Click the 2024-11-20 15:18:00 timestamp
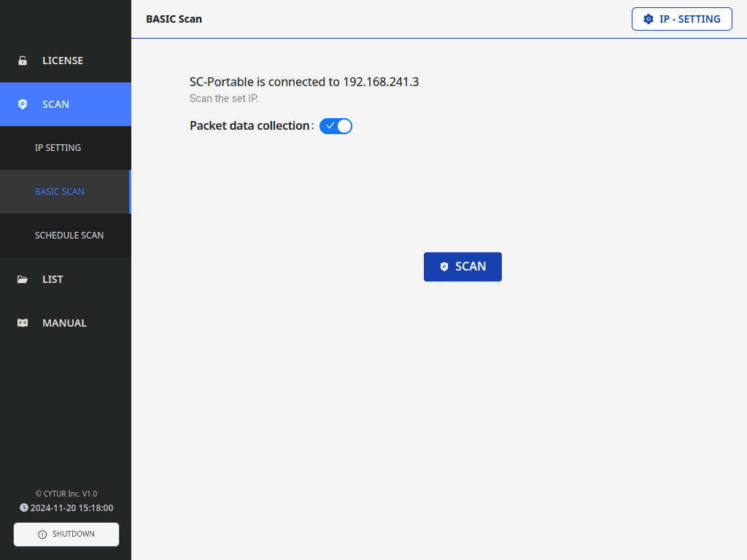Screen dimensions: 747x560 click(71, 508)
